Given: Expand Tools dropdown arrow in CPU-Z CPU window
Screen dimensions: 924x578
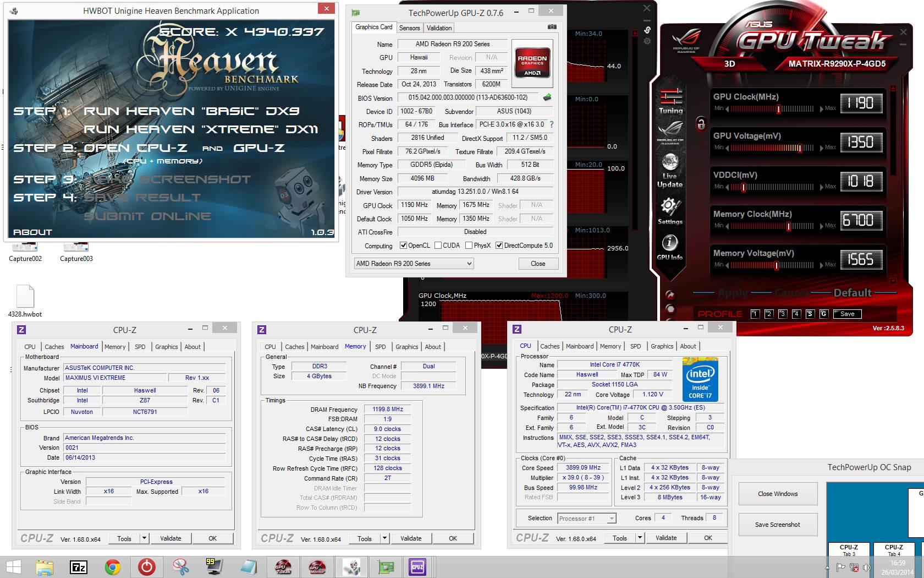Looking at the screenshot, I should click(x=640, y=538).
